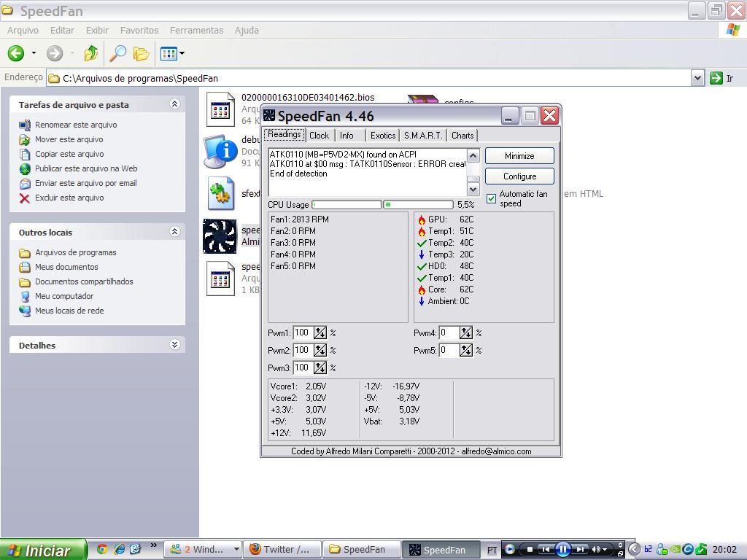Viewport: 747px width, 560px height.
Task: Click the checkmark icon beside HD0
Action: [x=422, y=266]
